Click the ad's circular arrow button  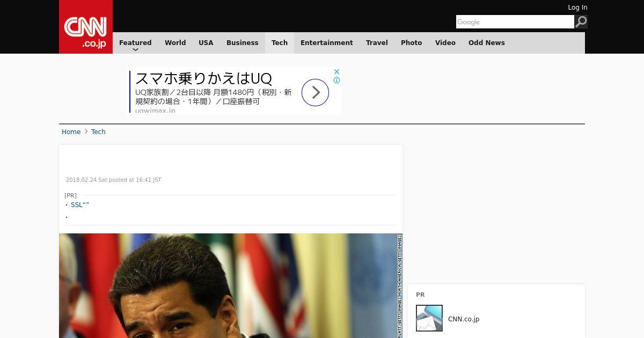[x=315, y=92]
